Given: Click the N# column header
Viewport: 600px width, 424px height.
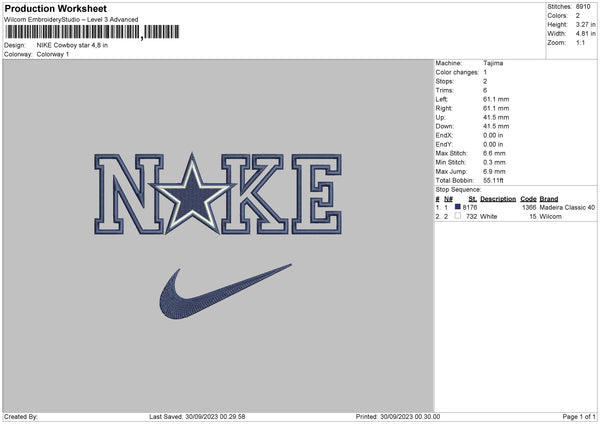Looking at the screenshot, I should [448, 199].
